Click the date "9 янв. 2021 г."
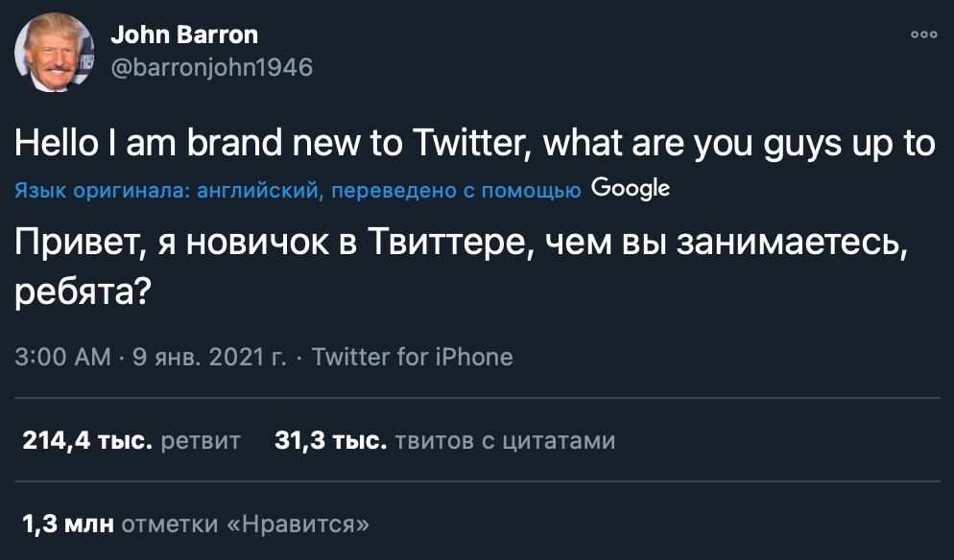954x560 pixels. pyautogui.click(x=208, y=358)
